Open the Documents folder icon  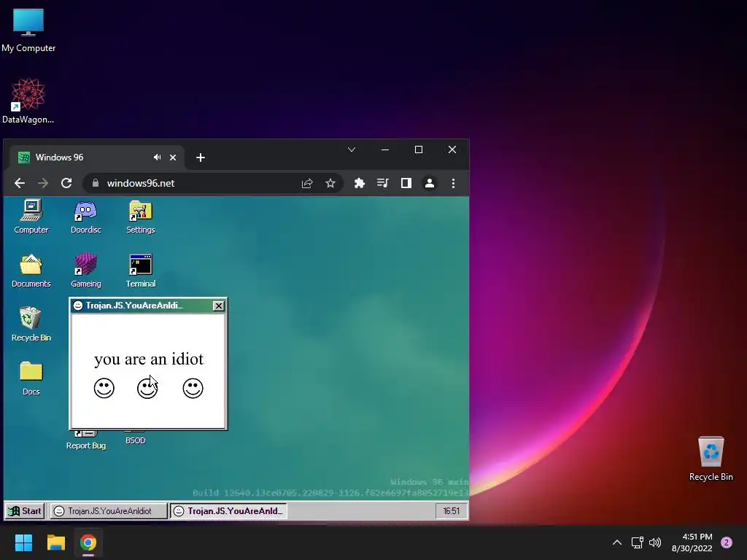[31, 271]
